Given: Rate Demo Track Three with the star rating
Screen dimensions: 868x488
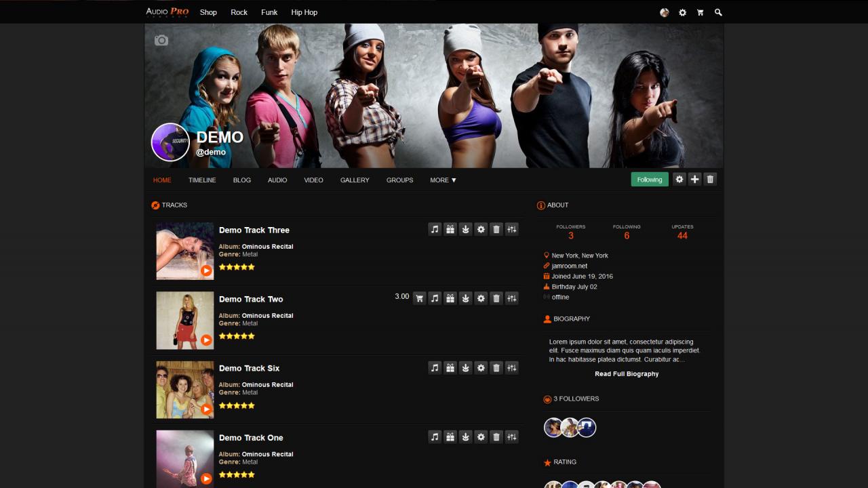Looking at the screenshot, I should click(237, 267).
